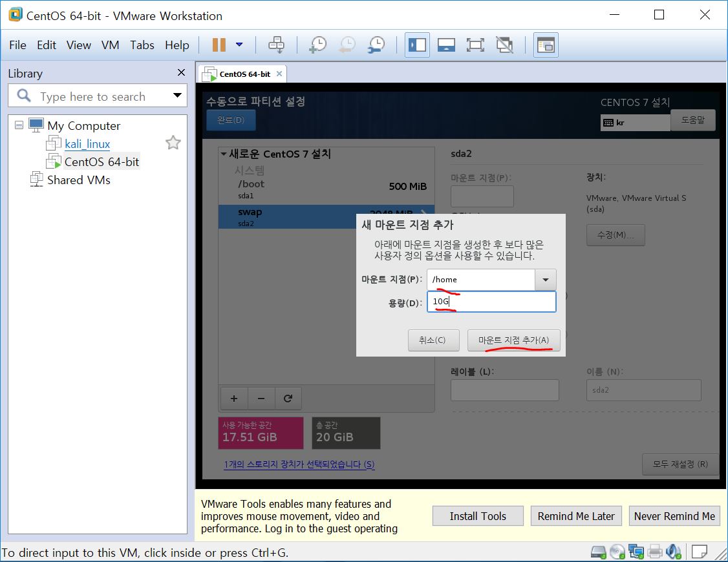Click the 마운트 지점 추가(A) button
This screenshot has width=728, height=562.
[513, 340]
